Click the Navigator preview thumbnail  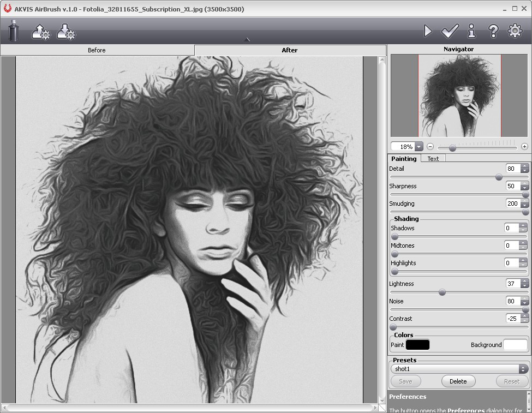click(x=459, y=95)
